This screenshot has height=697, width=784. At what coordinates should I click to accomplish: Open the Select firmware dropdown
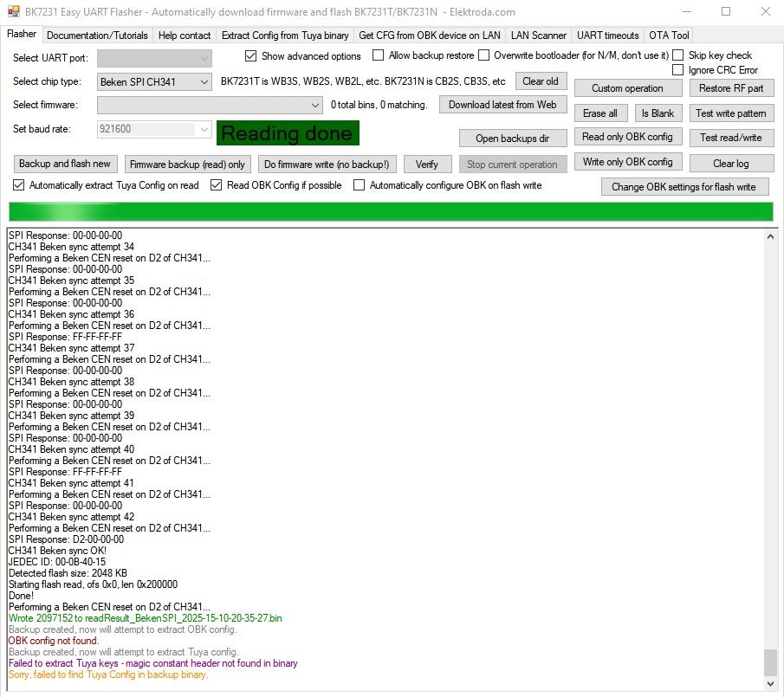[x=210, y=105]
